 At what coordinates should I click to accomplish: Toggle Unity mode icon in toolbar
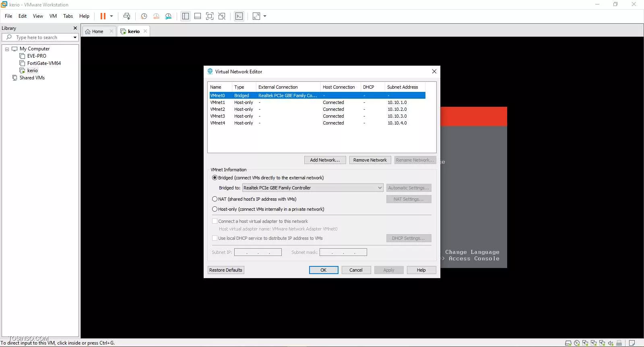[222, 16]
